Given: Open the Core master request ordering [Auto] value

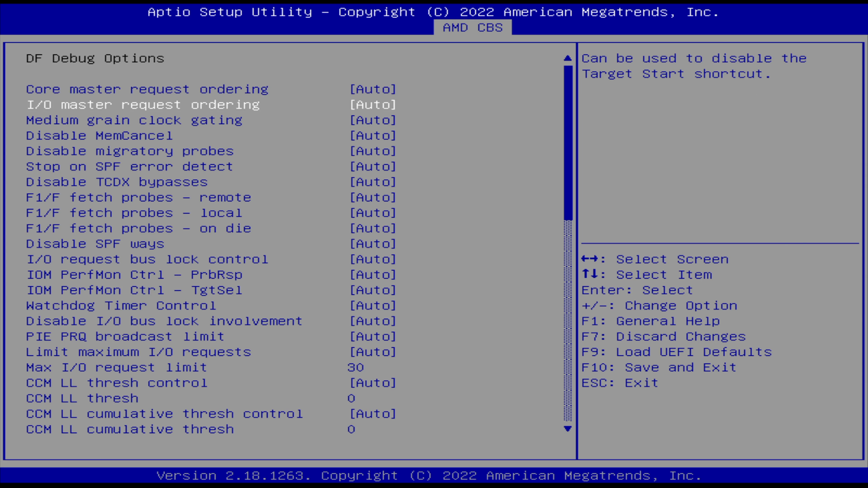Looking at the screenshot, I should point(373,89).
